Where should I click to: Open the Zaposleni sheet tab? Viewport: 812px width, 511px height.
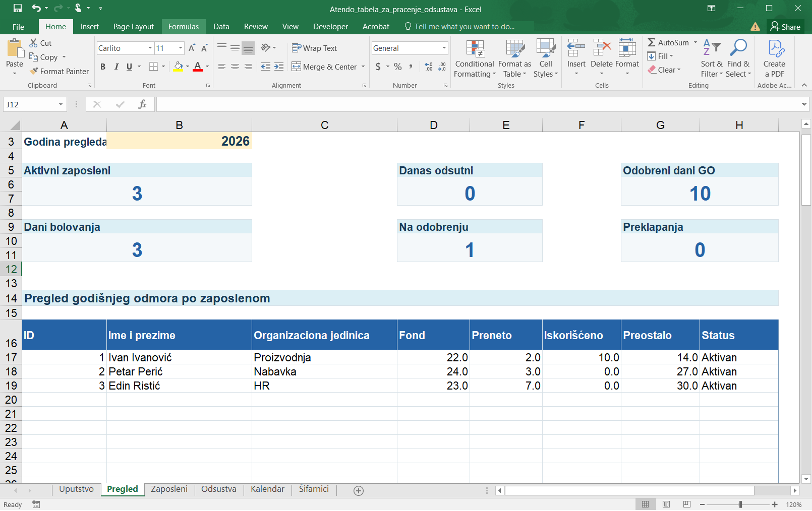(x=169, y=489)
